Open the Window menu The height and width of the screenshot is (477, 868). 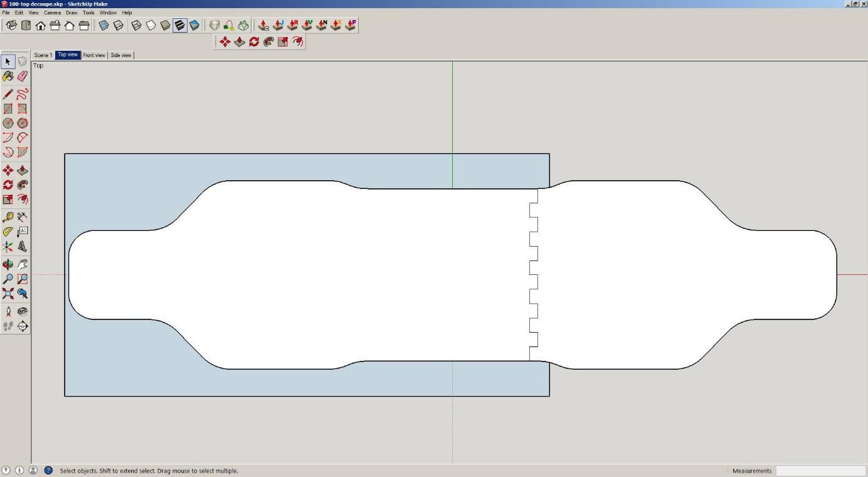coord(108,13)
